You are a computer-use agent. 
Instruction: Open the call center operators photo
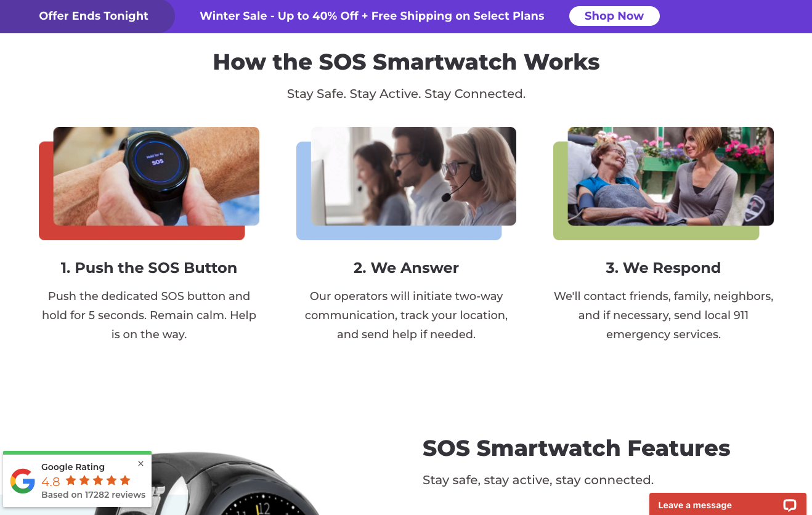pos(413,176)
